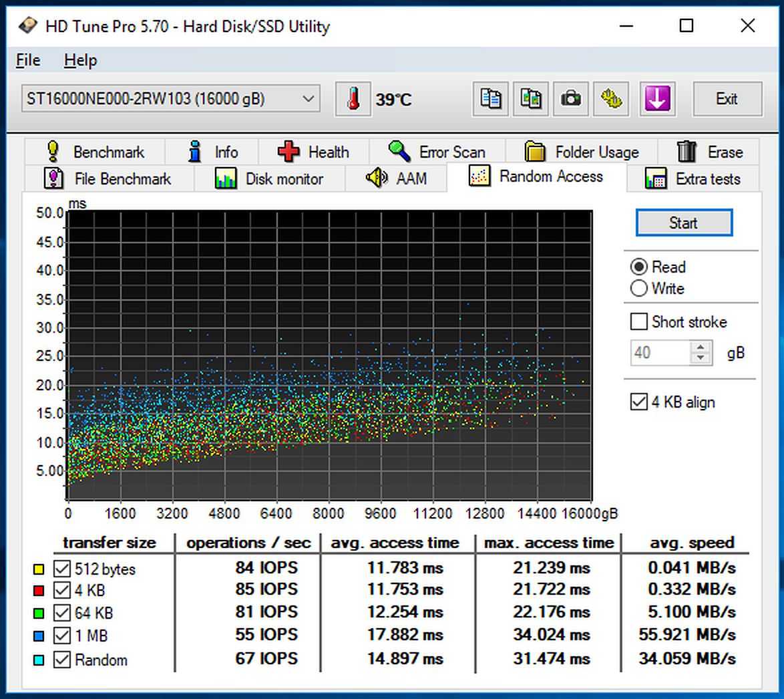
Task: Decrease short stroke value with down arrow
Action: click(x=701, y=358)
